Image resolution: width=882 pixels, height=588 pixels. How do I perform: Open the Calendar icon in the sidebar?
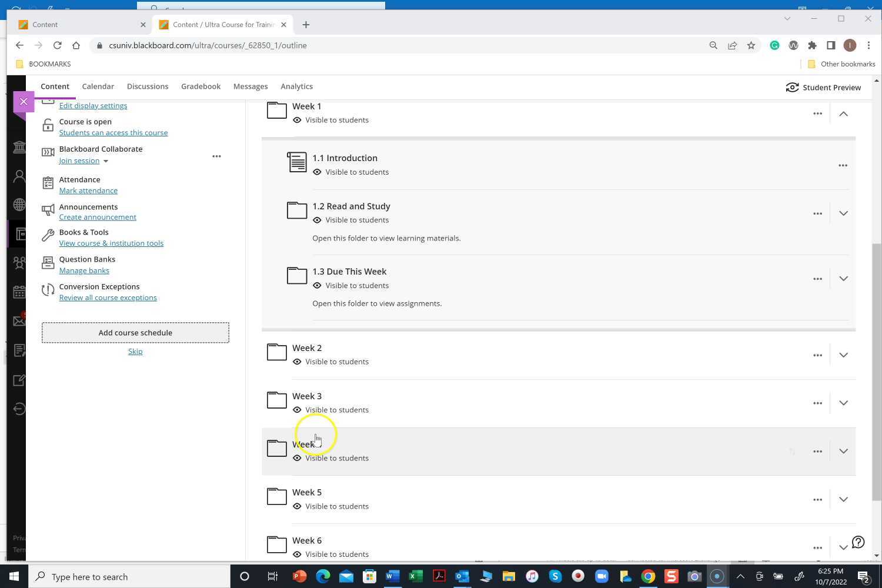[x=19, y=292]
